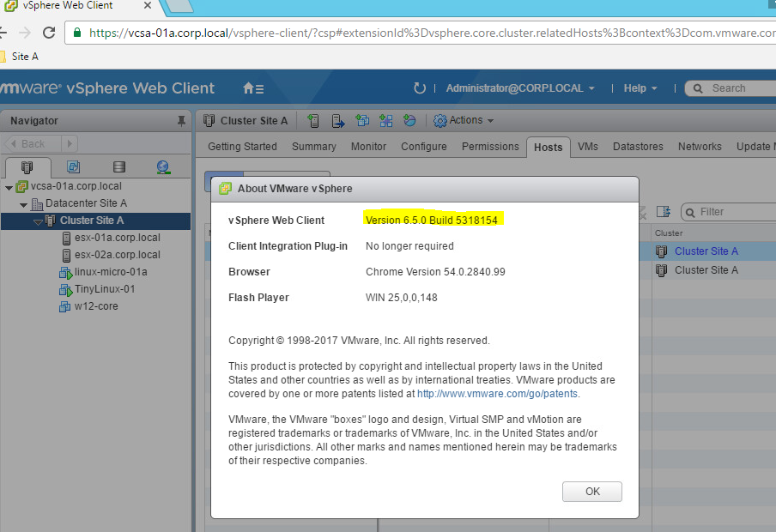The height and width of the screenshot is (532, 776).
Task: Click the 'WIN 25,0,0,148' Flash value
Action: [x=402, y=298]
